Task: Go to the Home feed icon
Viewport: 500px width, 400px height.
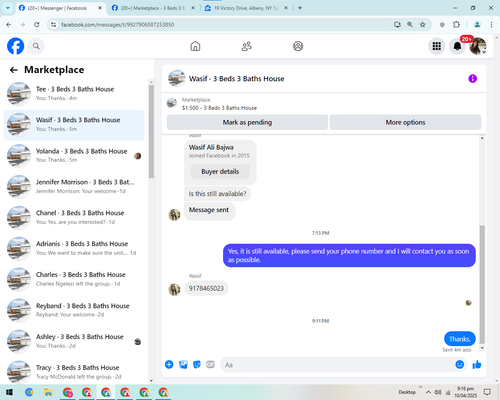Action: [x=195, y=46]
